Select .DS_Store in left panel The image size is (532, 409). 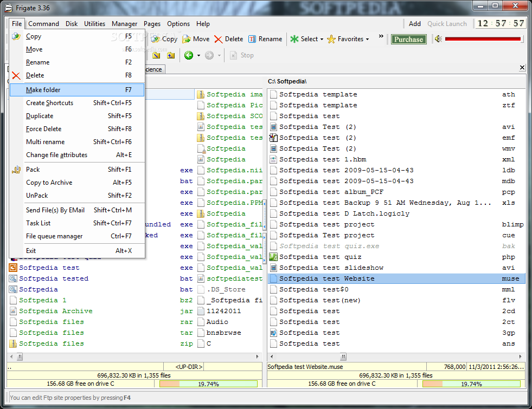pyautogui.click(x=230, y=289)
